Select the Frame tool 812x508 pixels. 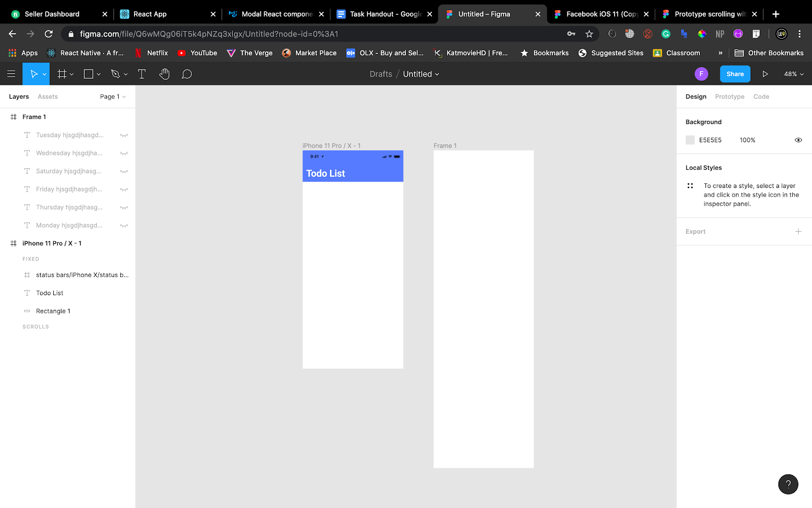pos(62,74)
